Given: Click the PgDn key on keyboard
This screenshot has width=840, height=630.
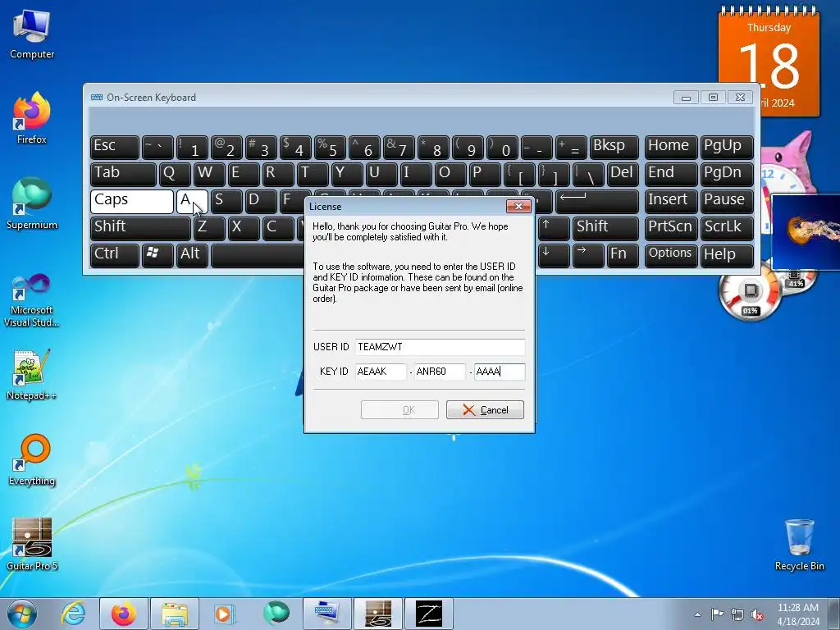Looking at the screenshot, I should click(727, 174).
